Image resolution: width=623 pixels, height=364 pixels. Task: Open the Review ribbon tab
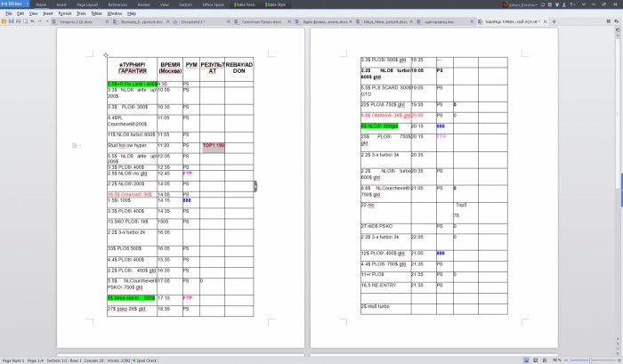coord(143,4)
